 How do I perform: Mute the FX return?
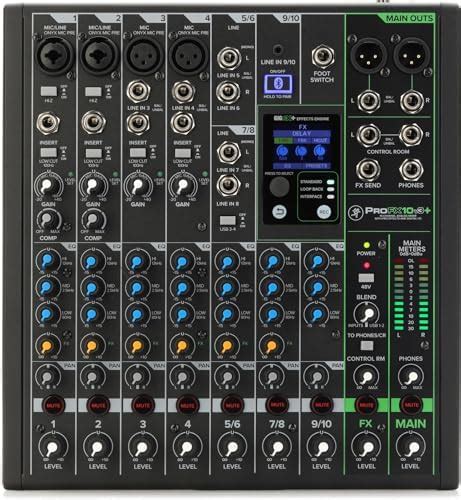click(366, 405)
